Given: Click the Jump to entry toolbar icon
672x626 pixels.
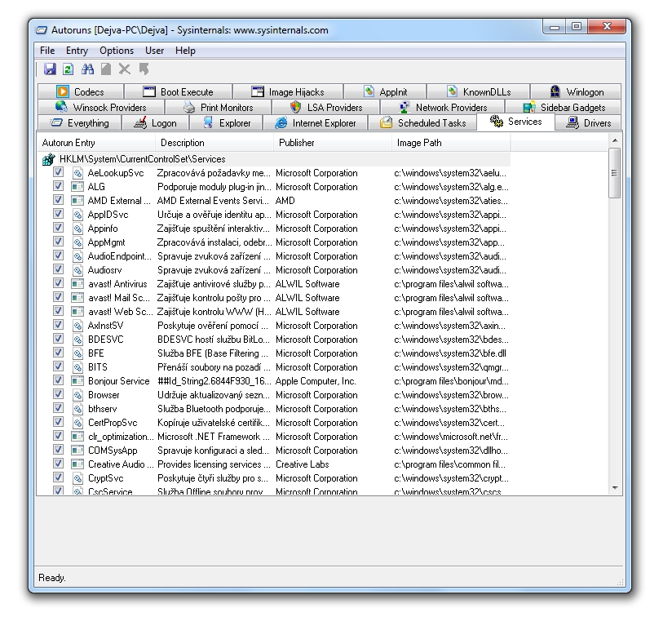Looking at the screenshot, I should click(x=144, y=69).
